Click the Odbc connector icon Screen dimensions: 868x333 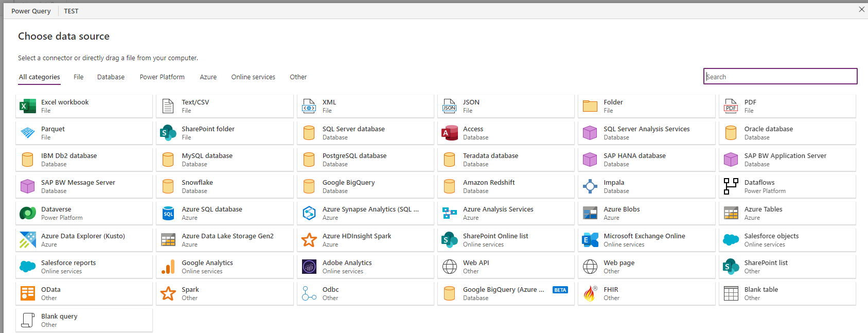(309, 293)
